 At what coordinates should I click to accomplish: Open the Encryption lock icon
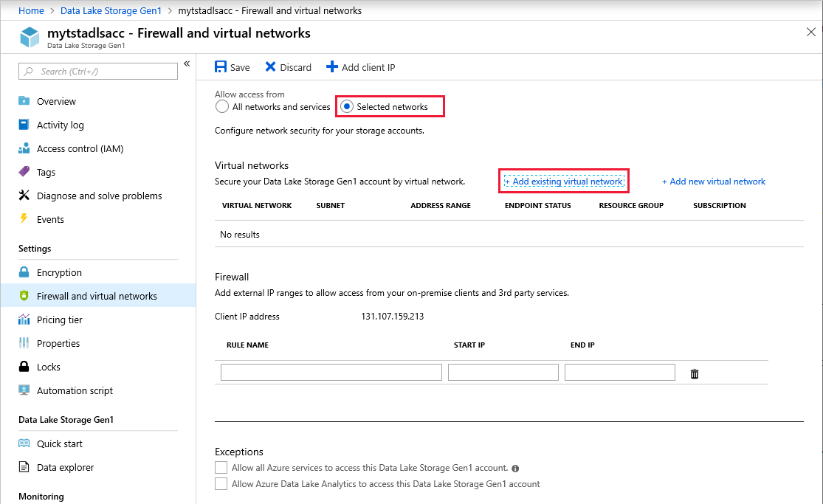click(24, 272)
